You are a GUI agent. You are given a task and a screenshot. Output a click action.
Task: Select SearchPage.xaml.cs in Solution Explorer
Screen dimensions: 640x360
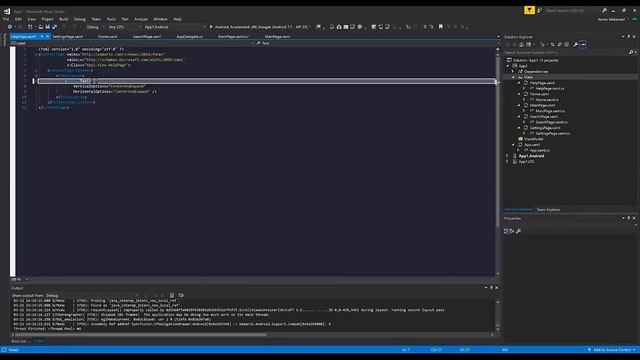(551, 122)
